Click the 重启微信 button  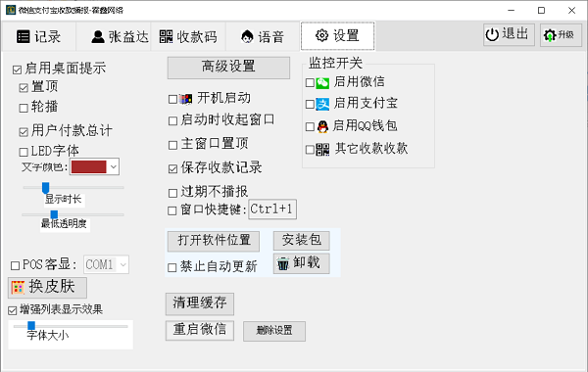(200, 331)
